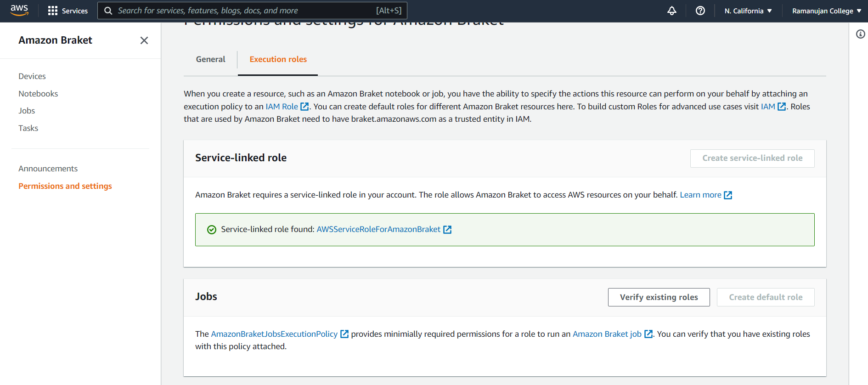This screenshot has height=385, width=868.
Task: Go to Tasks in the sidebar
Action: coord(28,128)
